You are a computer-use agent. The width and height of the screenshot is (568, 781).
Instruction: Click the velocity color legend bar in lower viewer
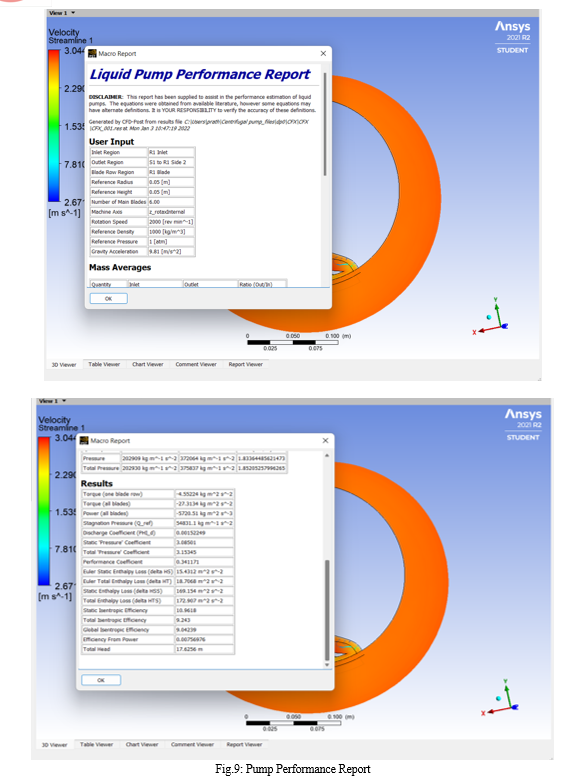point(44,511)
